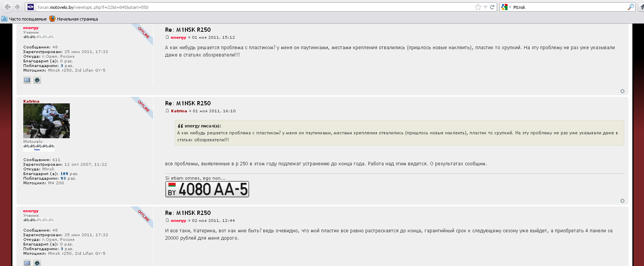Open Katrina's profile name above the avatar
The height and width of the screenshot is (266, 644).
(31, 101)
